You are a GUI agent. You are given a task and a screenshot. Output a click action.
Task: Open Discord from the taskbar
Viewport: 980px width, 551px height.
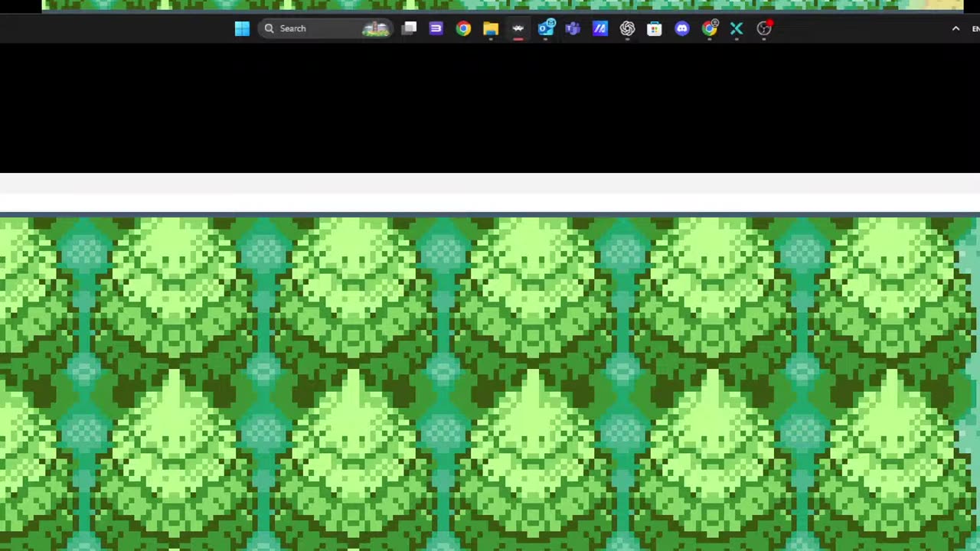coord(682,28)
